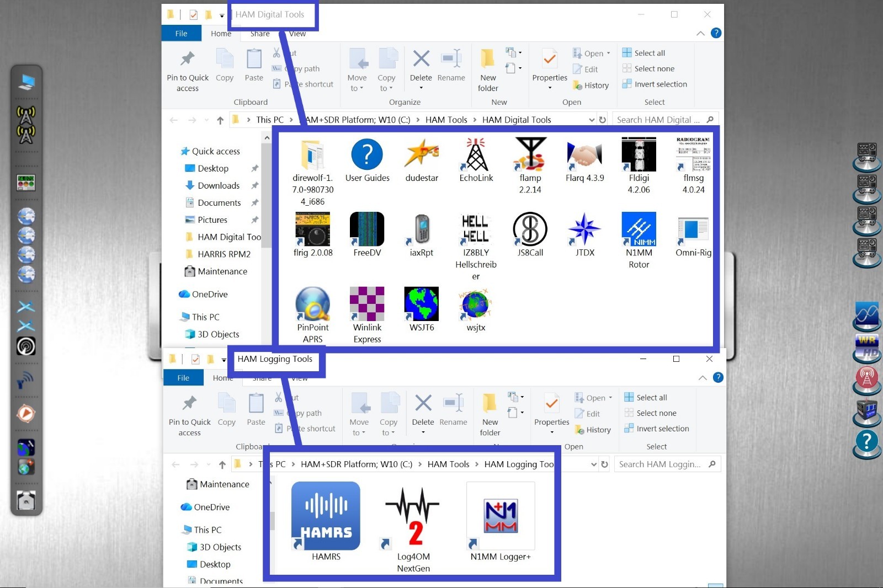Select Downloads in Quick access pane
Screen dimensions: 883x588
tap(219, 186)
